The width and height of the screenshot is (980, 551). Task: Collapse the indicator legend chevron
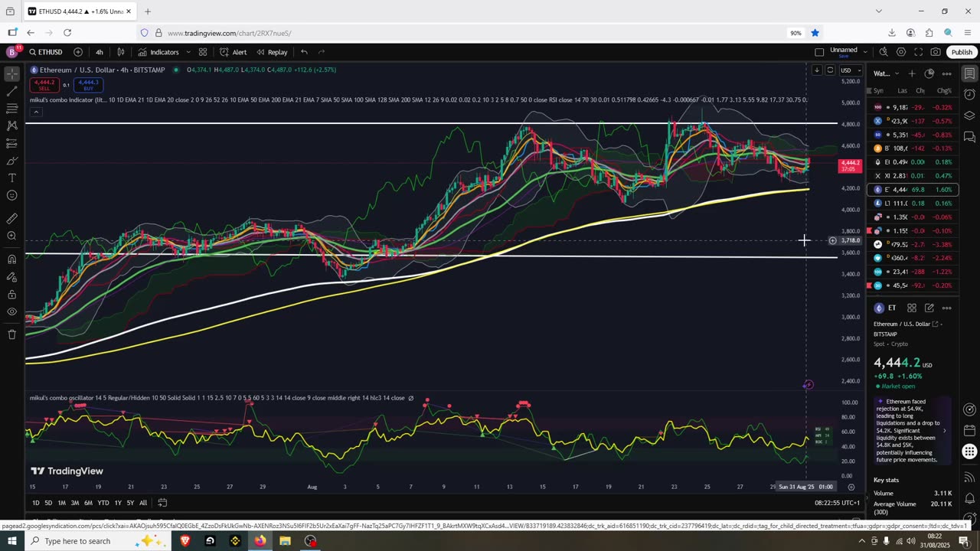tap(35, 112)
